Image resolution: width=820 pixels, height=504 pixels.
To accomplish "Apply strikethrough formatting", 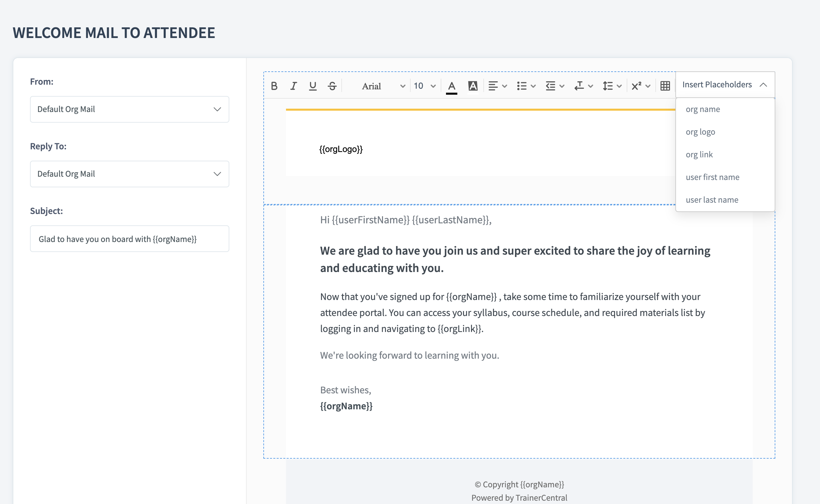I will pos(332,86).
